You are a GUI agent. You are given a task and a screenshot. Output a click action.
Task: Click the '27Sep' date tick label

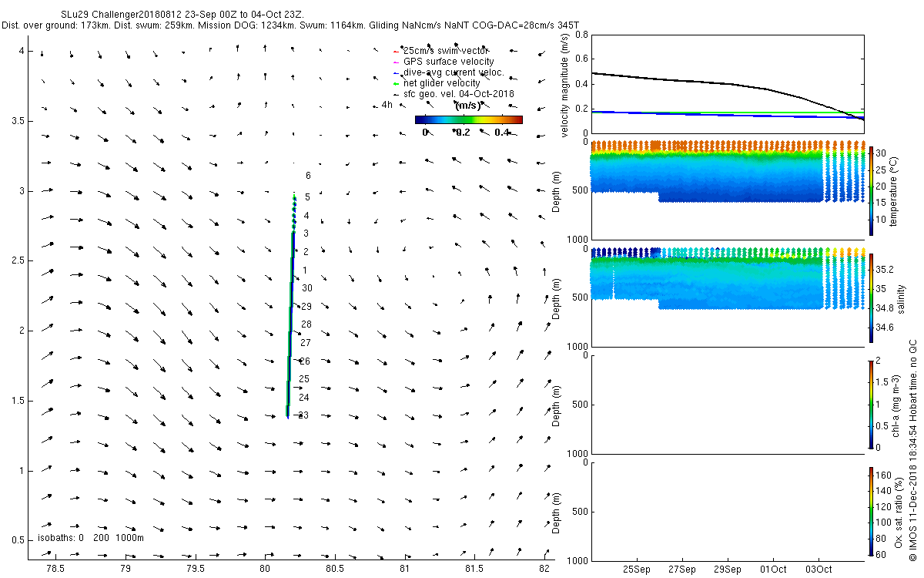pos(682,570)
